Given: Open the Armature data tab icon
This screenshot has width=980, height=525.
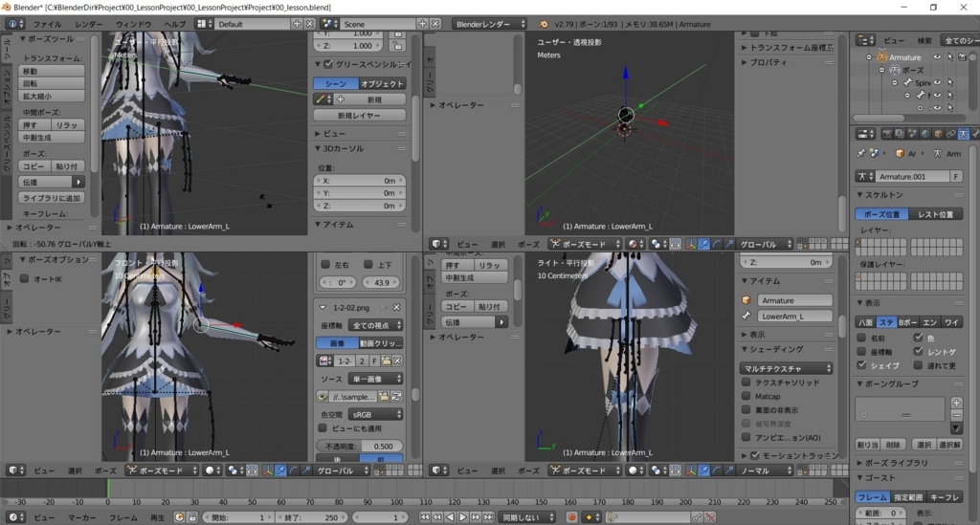Looking at the screenshot, I should pyautogui.click(x=963, y=134).
